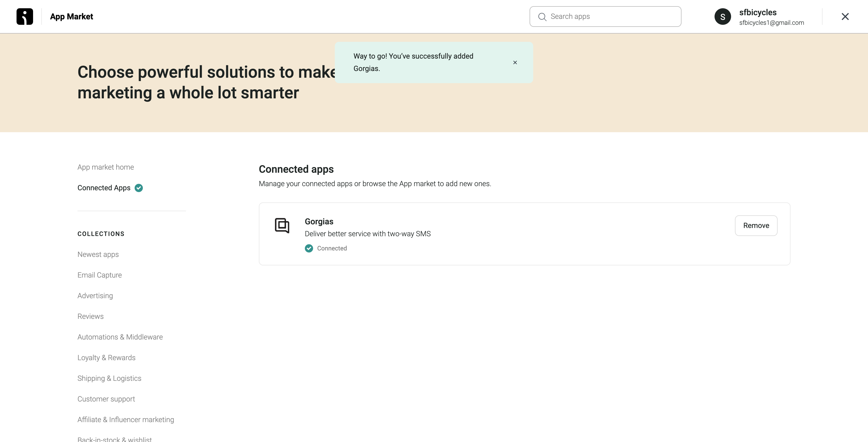Viewport: 868px width, 442px height.
Task: Open Automations & Middleware collection
Action: click(x=120, y=337)
